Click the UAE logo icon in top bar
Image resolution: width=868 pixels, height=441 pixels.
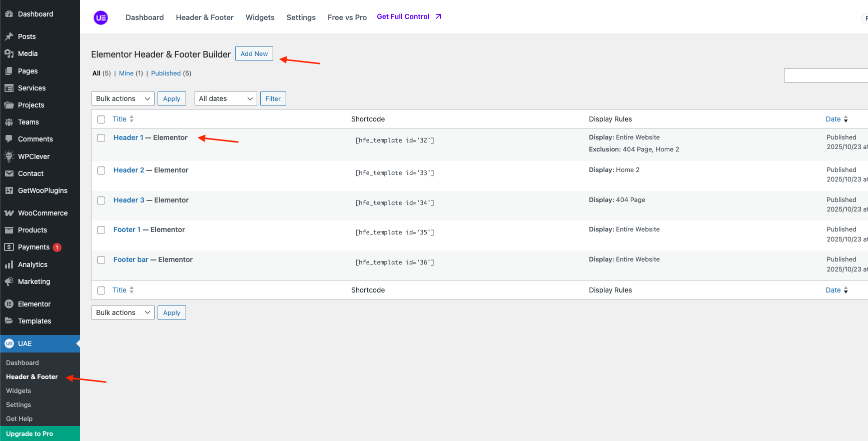[x=101, y=17]
